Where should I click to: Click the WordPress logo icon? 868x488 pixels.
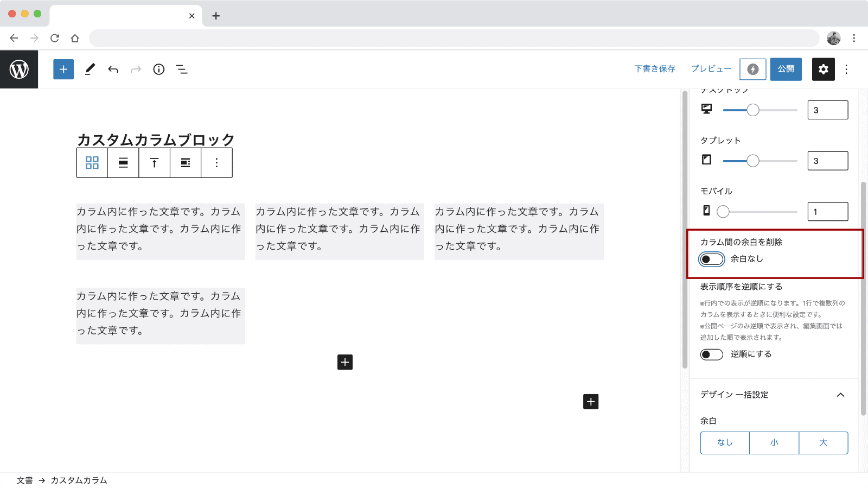[x=19, y=69]
